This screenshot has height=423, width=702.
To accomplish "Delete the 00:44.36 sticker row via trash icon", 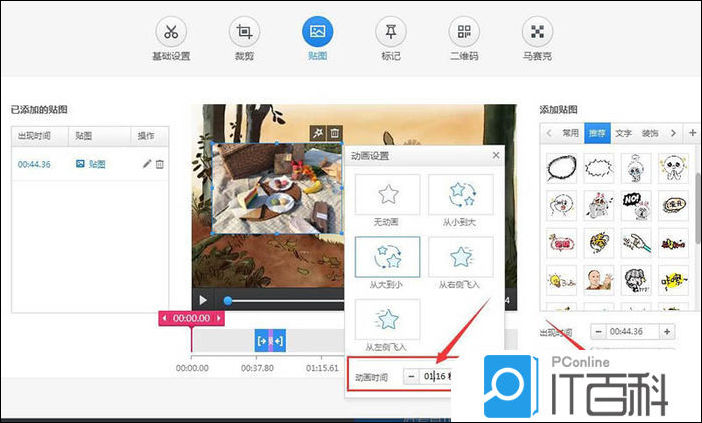I will 160,164.
